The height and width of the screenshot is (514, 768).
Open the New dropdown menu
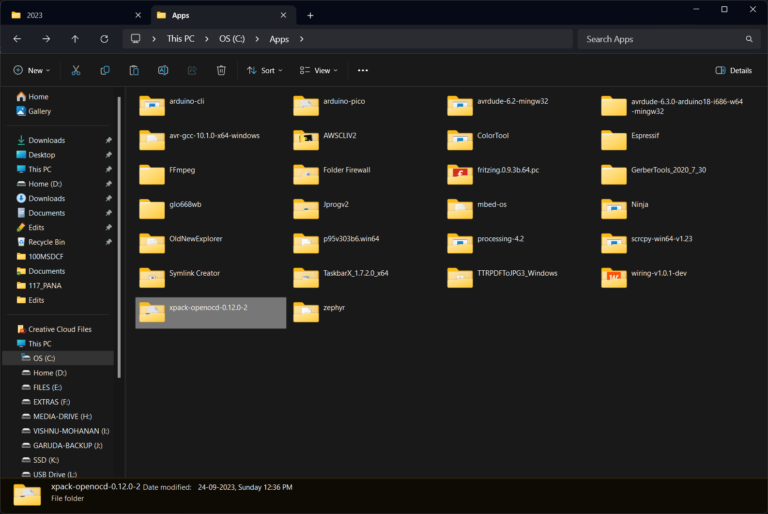[30, 71]
